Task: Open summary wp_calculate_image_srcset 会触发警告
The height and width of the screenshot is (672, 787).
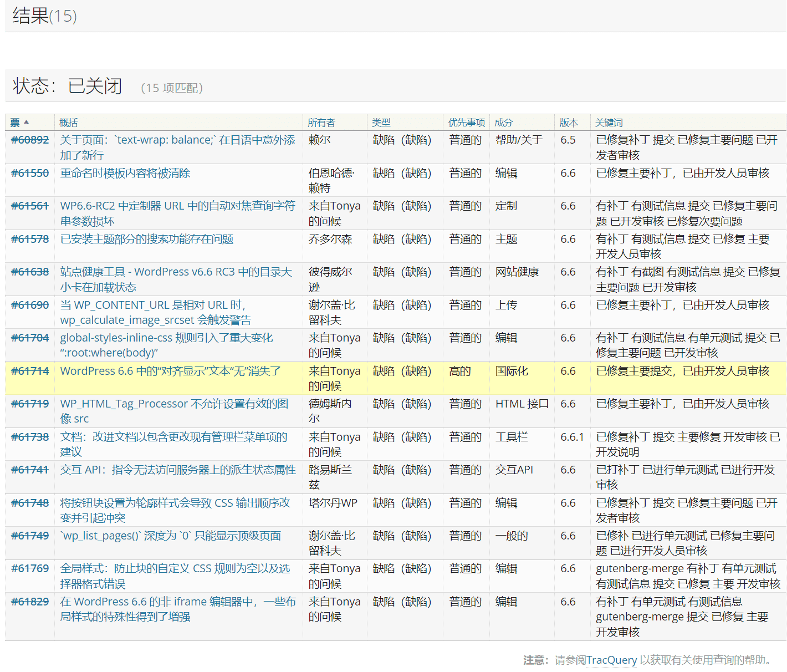Action: click(x=156, y=312)
